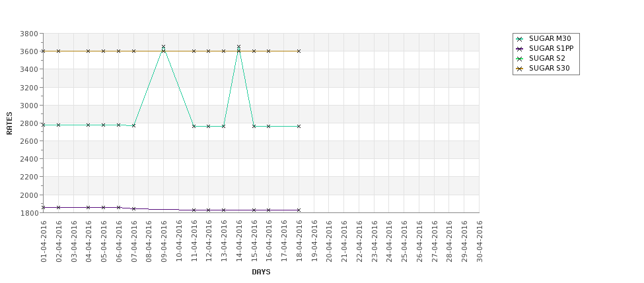The width and height of the screenshot is (644, 283).
Task: Click the orange line data point on 16-04-2016
Action: tap(269, 51)
